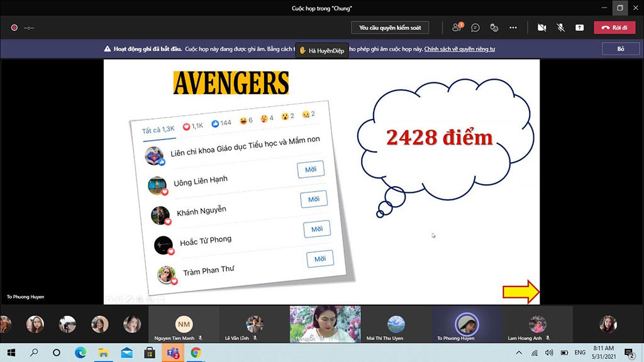Unmute the microphone
The width and height of the screenshot is (644, 362).
[x=560, y=28]
